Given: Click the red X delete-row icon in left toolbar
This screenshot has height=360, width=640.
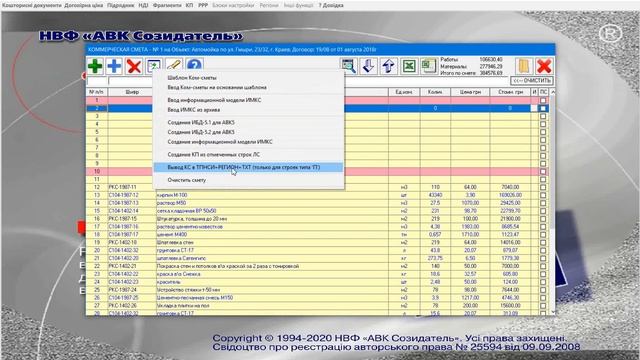Looking at the screenshot, I should [x=134, y=66].
